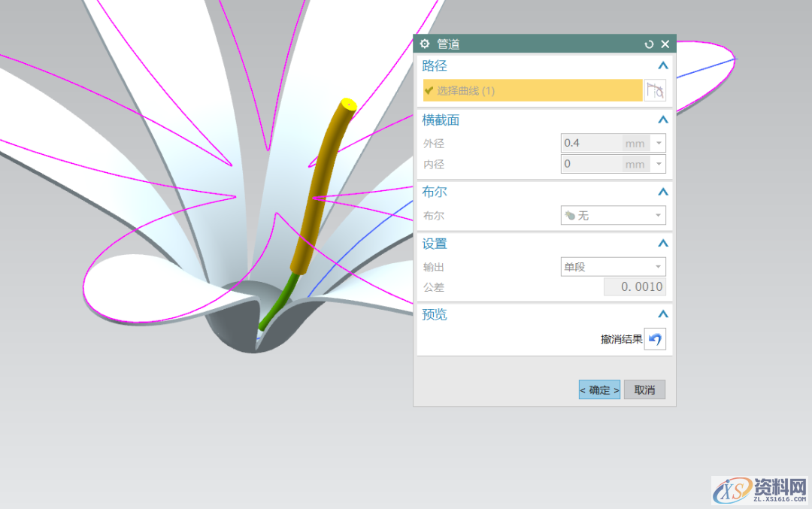
Task: Close the 管道 dialog with the X
Action: click(665, 44)
